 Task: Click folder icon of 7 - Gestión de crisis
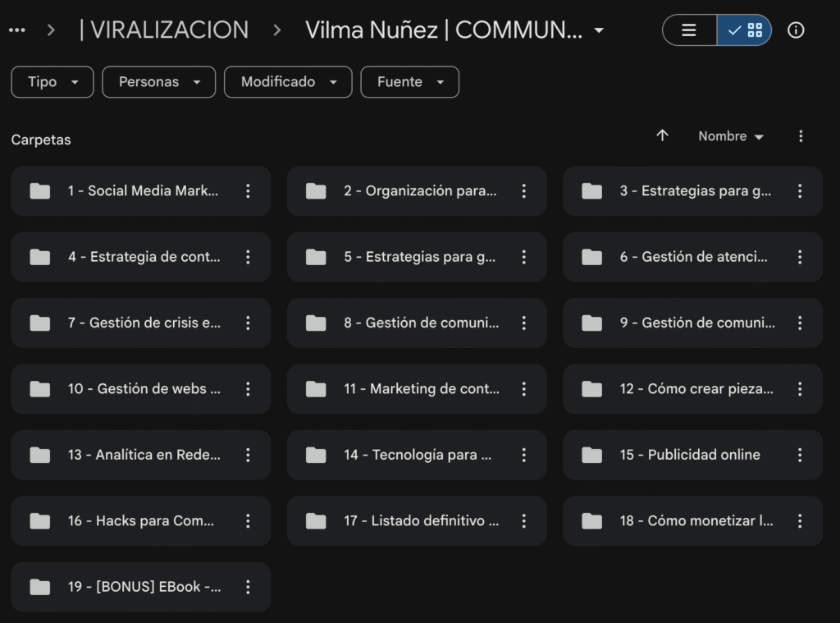[x=39, y=323]
